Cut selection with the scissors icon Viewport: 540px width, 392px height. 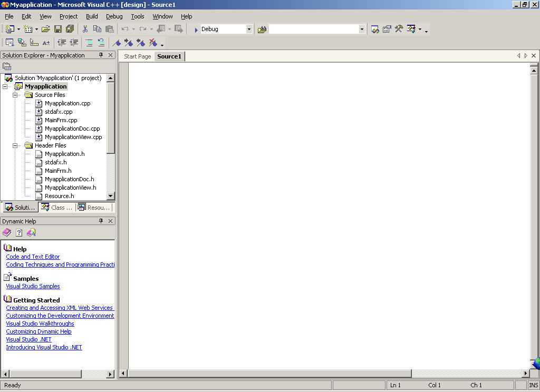(85, 30)
